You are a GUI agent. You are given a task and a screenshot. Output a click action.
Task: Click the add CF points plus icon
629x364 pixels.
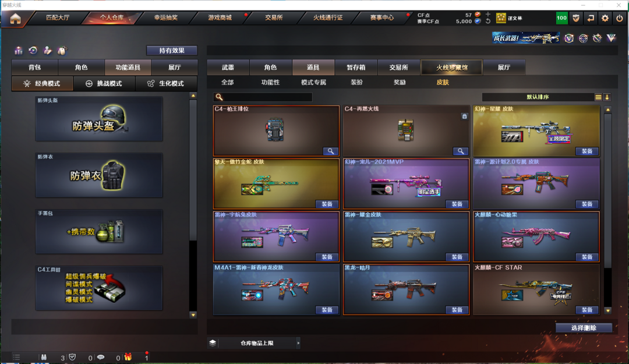pos(488,15)
